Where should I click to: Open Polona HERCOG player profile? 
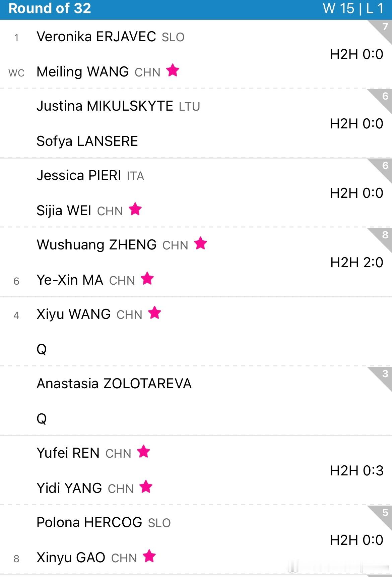89,522
